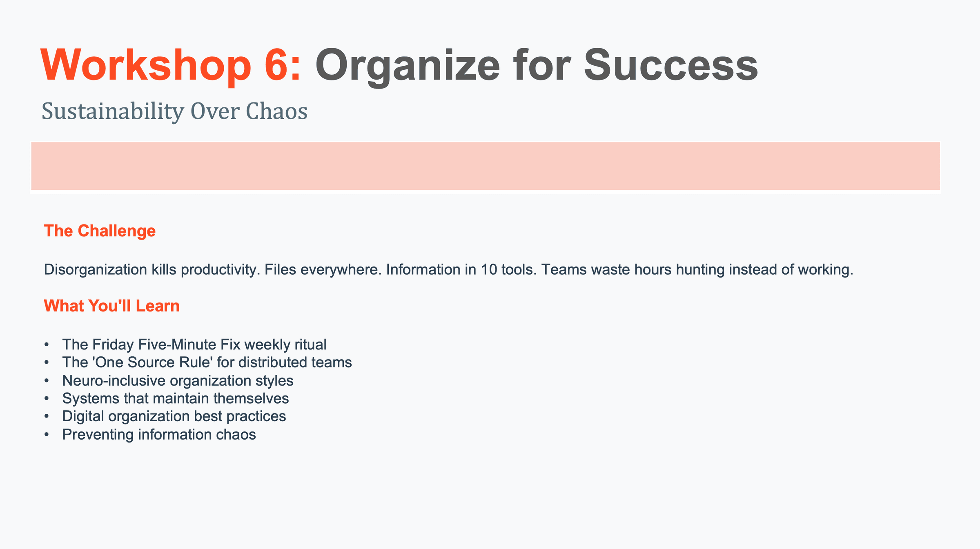Click the orange "Workshop 6:" title text
This screenshot has height=549, width=980.
click(171, 65)
